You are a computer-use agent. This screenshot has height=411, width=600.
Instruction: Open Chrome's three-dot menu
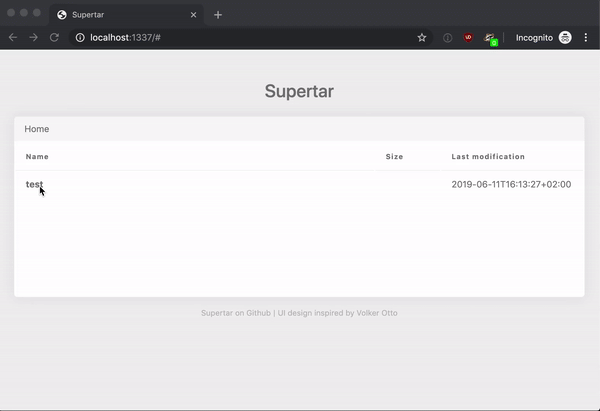(585, 38)
